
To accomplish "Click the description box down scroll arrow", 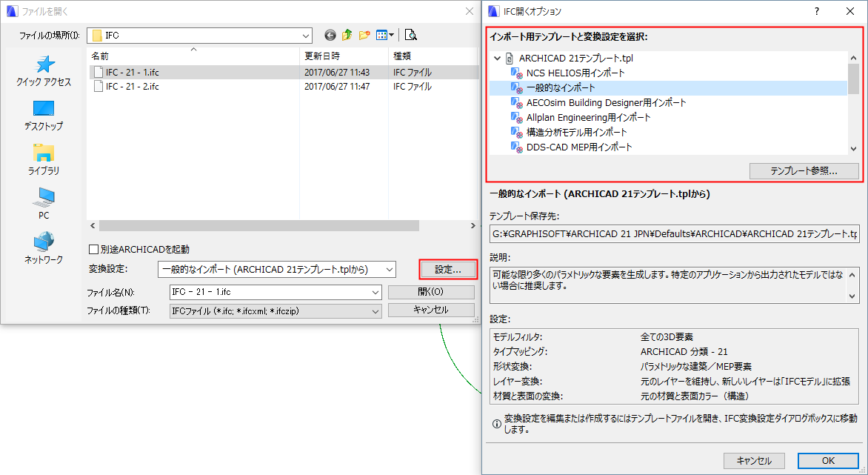I will pyautogui.click(x=852, y=296).
